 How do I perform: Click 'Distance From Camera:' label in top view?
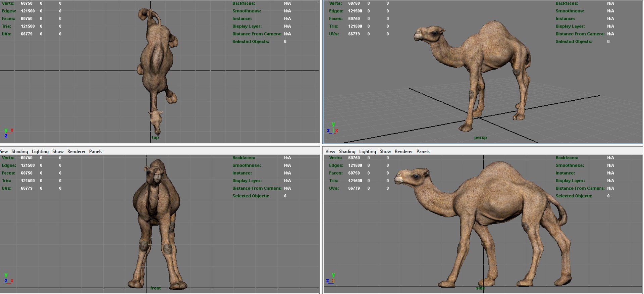click(x=257, y=34)
